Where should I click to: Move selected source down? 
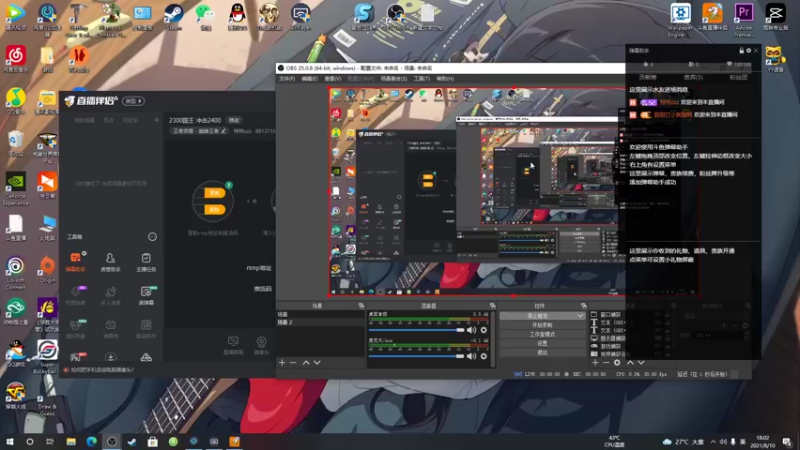coord(641,362)
